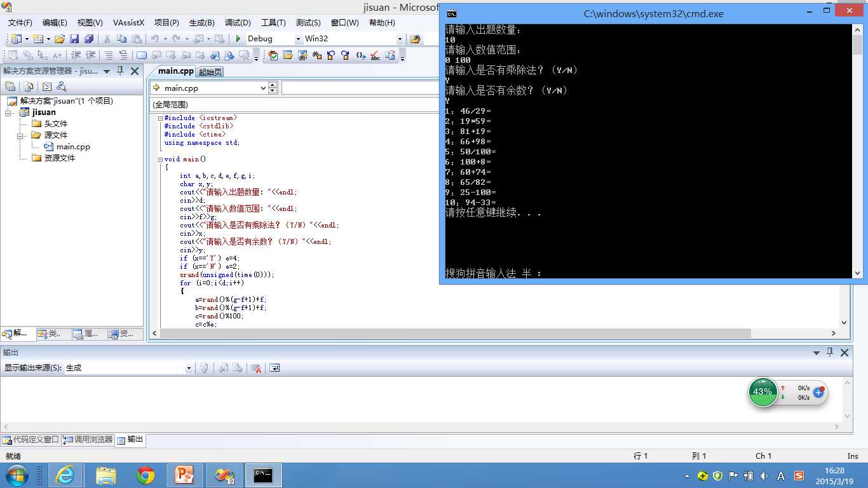This screenshot has height=488, width=868.
Task: Open the 窗口(W) menu
Action: (x=345, y=22)
